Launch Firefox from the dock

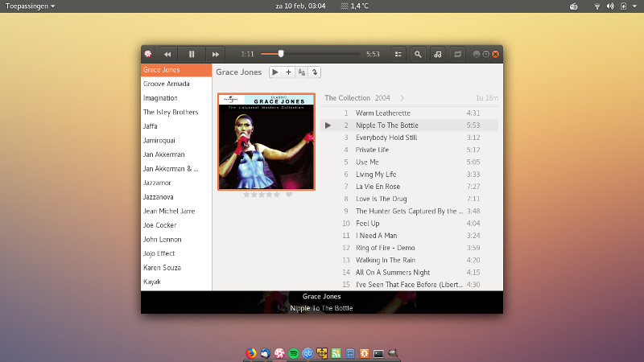(251, 353)
